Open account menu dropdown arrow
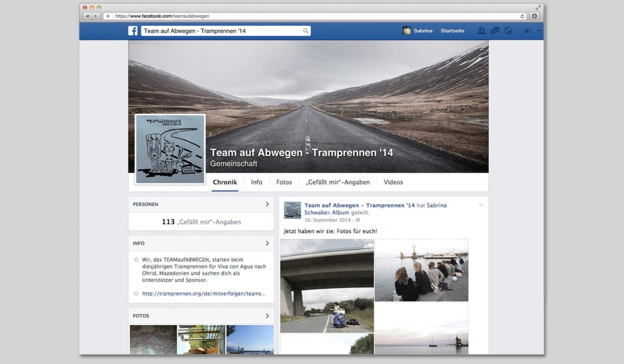624x364 pixels. point(539,31)
